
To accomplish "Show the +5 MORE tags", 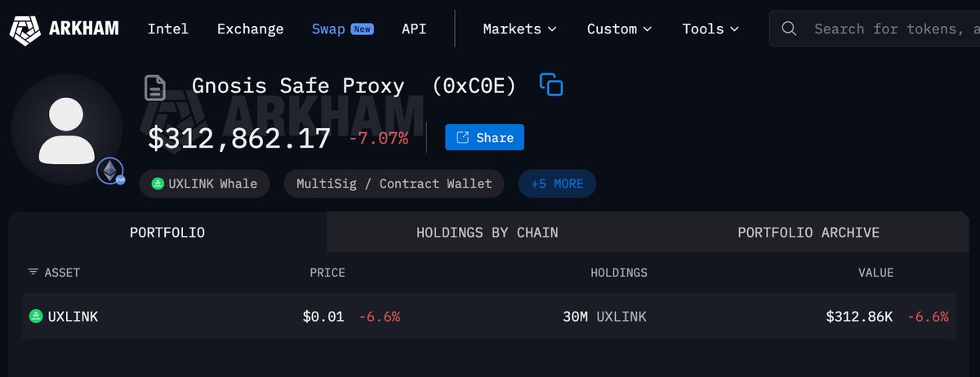I will [557, 184].
